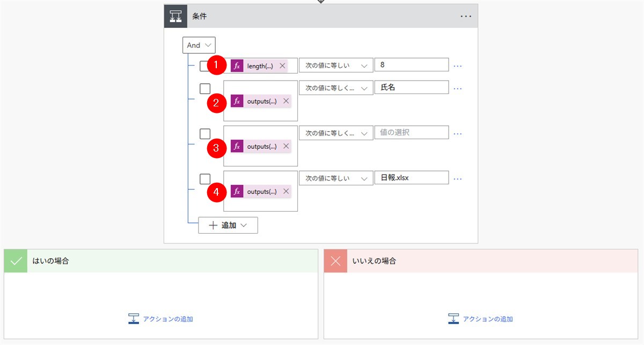Open the options menu for the 日報.xlsx row

[457, 178]
